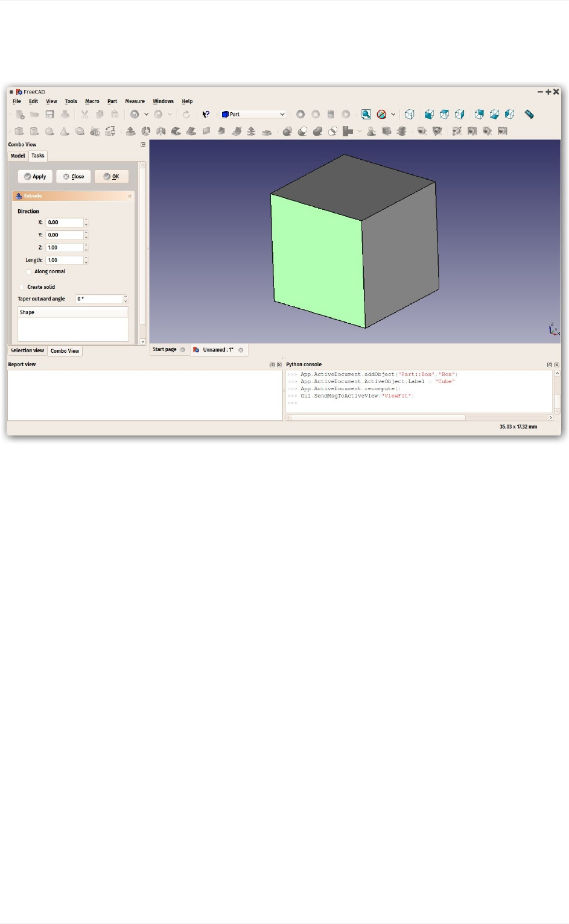
Task: Click the New document icon
Action: (20, 114)
